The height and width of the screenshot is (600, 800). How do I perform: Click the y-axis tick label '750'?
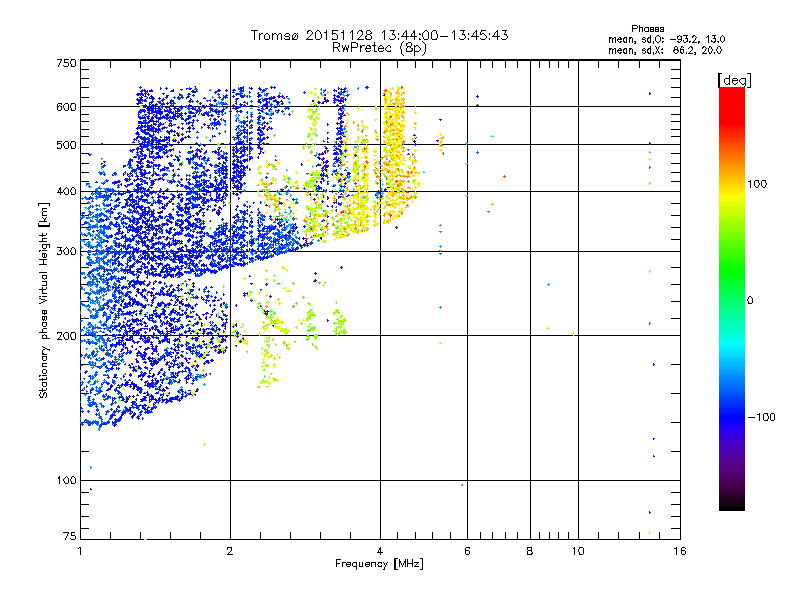[x=66, y=63]
